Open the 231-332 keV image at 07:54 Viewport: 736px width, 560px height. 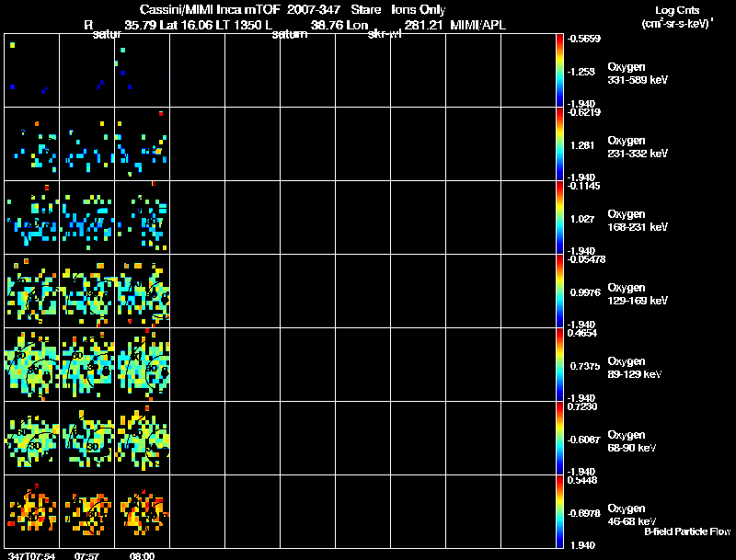[x=32, y=143]
